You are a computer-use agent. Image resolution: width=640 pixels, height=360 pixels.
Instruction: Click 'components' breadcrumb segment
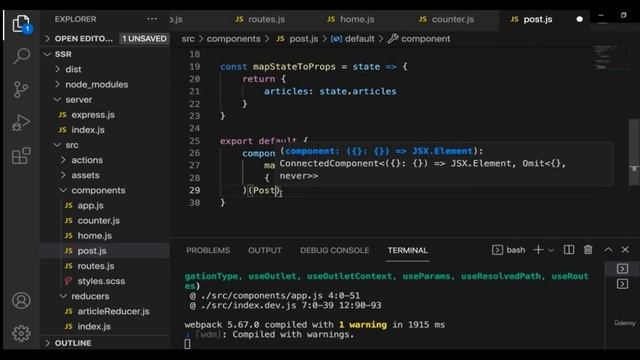tap(233, 39)
